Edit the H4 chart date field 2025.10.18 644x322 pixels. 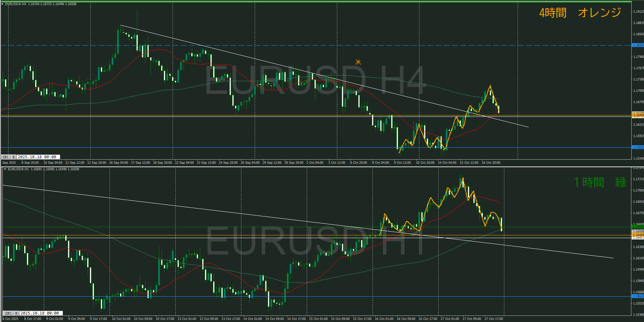tap(37, 157)
